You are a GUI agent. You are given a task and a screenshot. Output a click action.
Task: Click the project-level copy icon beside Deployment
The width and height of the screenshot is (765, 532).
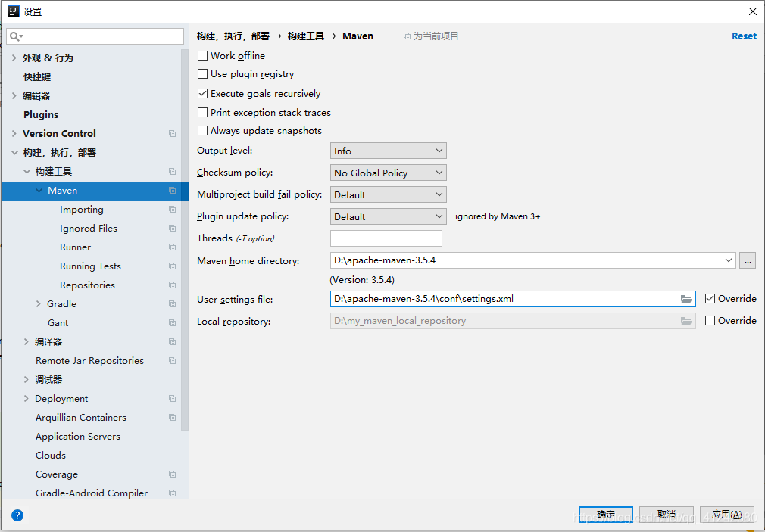pos(172,398)
